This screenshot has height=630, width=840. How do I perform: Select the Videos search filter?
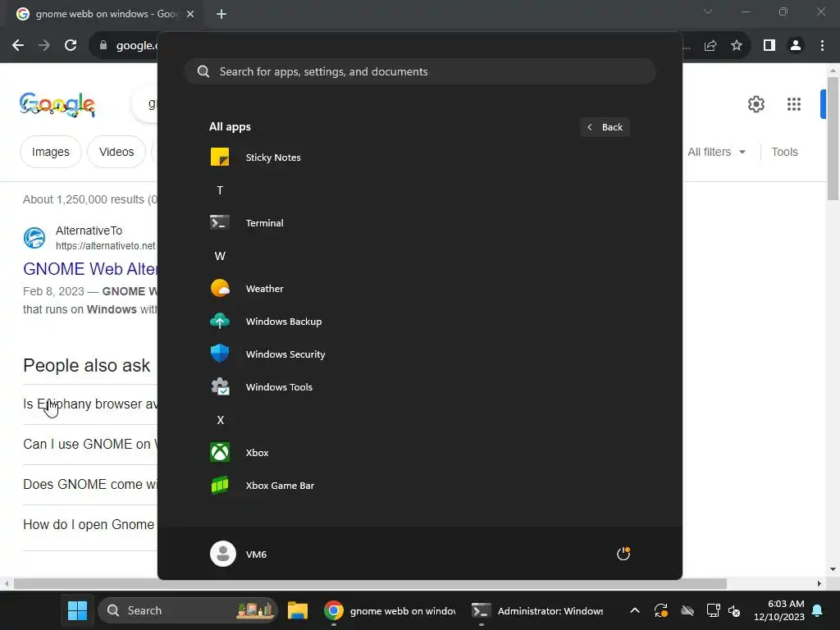click(x=116, y=152)
